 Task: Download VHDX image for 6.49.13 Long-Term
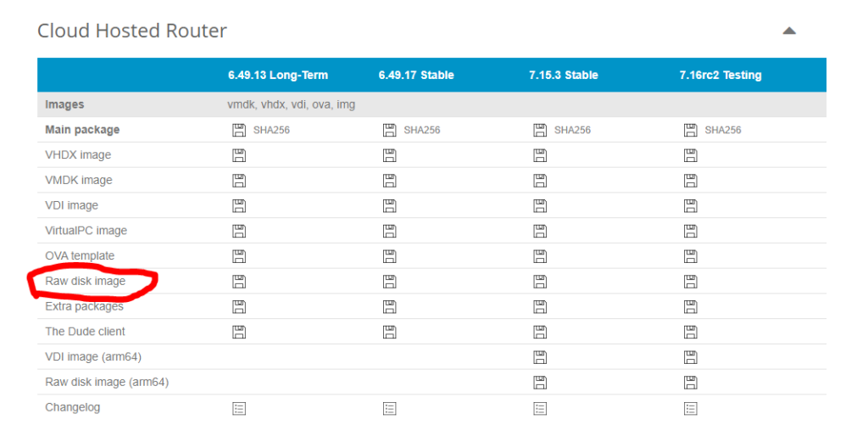[x=239, y=155]
